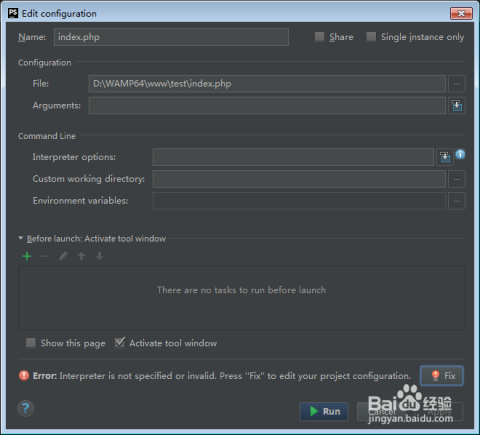Close the Edit configuration dialog

[x=461, y=13]
